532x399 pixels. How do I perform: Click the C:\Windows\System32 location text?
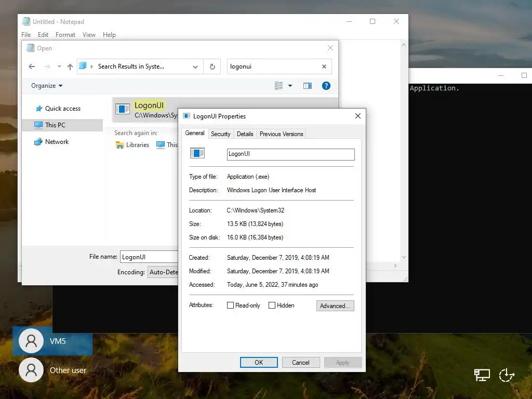point(256,210)
